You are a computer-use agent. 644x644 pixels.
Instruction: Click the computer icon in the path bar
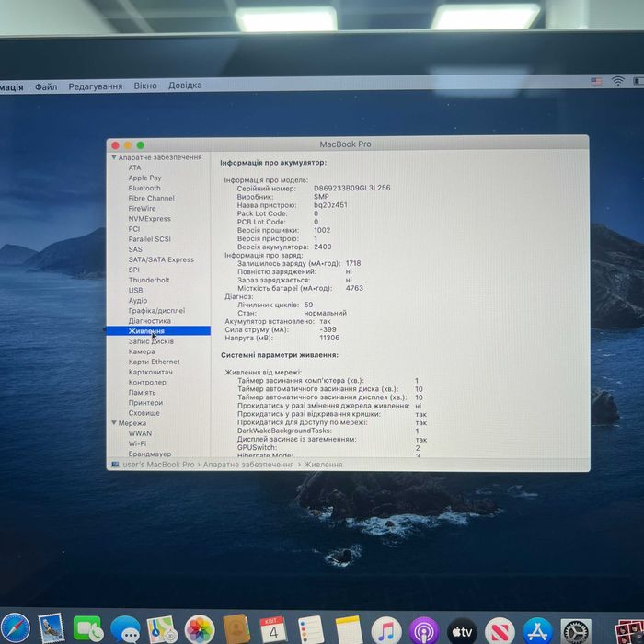[115, 464]
